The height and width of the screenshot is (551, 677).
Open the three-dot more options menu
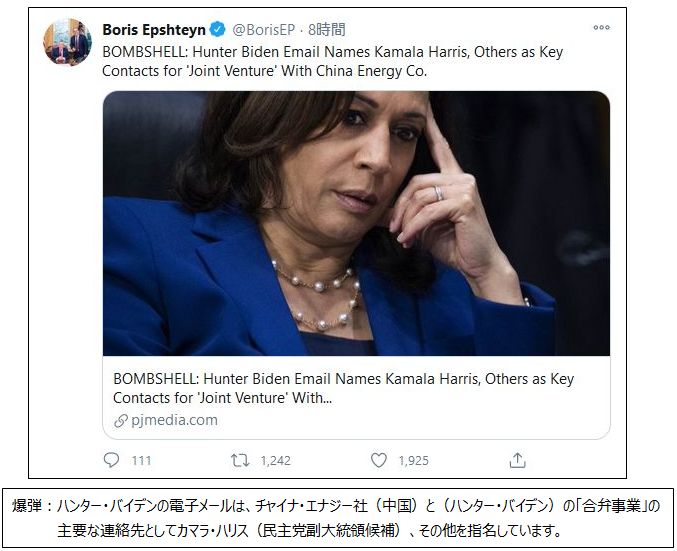pyautogui.click(x=601, y=28)
